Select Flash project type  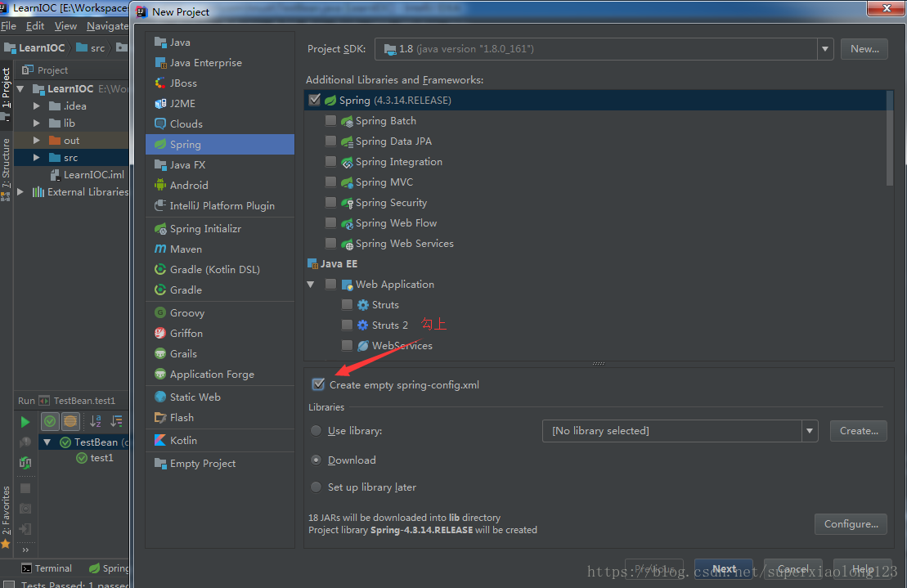coord(220,417)
